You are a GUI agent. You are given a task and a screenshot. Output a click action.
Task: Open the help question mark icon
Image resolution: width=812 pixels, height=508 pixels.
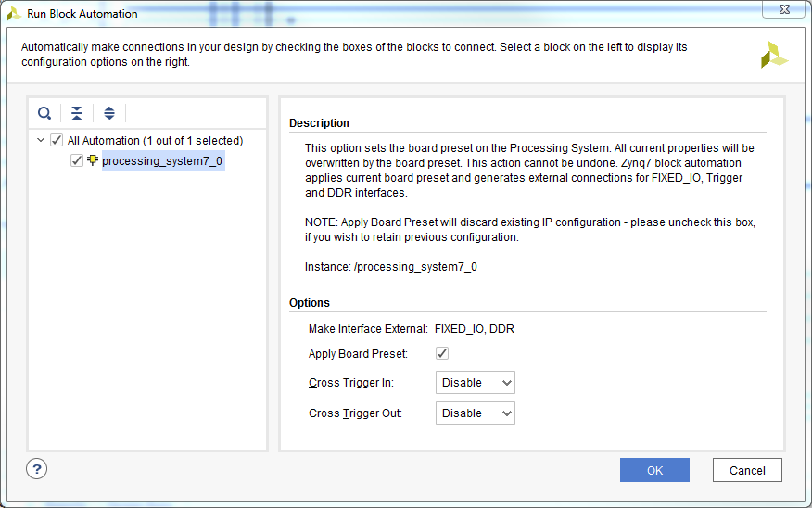pyautogui.click(x=37, y=469)
